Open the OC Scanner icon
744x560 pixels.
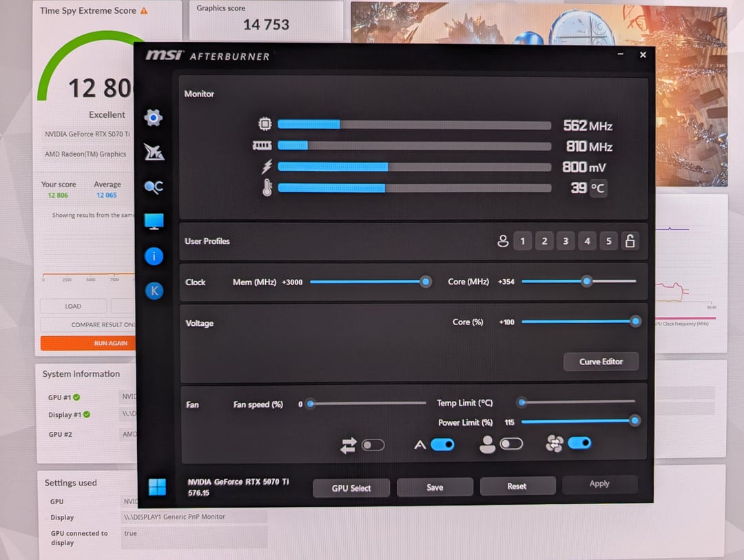pyautogui.click(x=154, y=187)
